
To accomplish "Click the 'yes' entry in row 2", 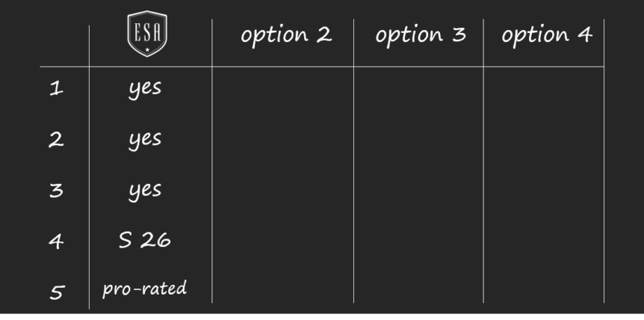I will pyautogui.click(x=145, y=140).
